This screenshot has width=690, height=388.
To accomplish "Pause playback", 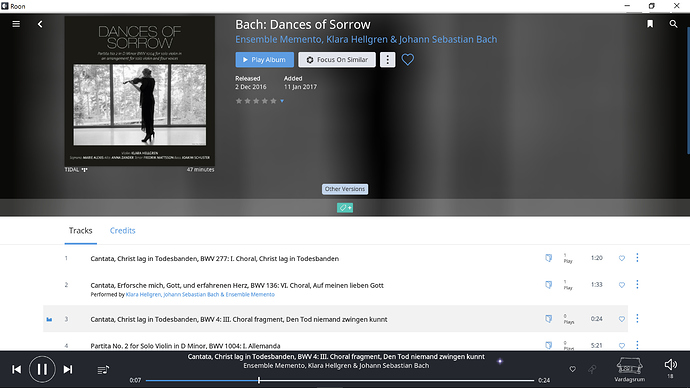I will [x=42, y=369].
